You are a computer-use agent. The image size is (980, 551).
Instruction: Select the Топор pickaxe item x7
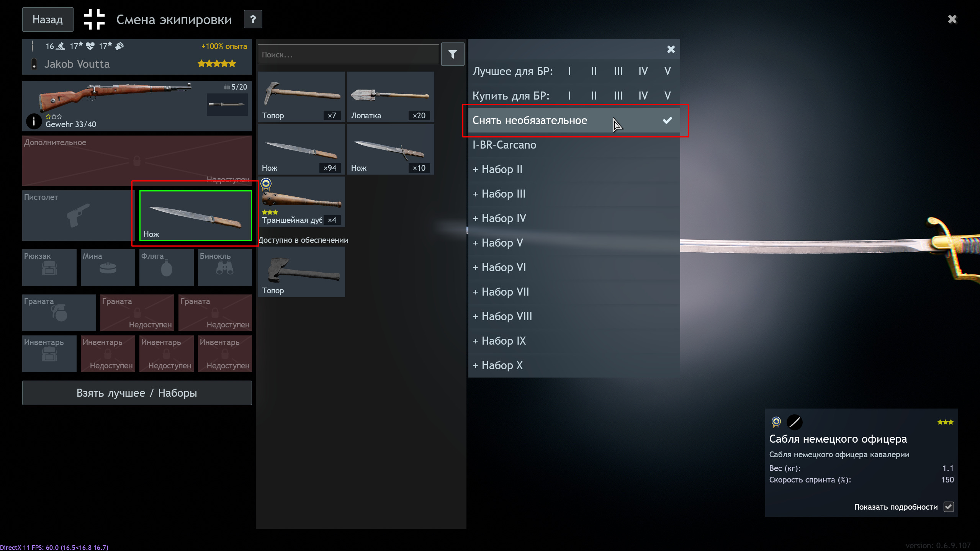pyautogui.click(x=301, y=97)
